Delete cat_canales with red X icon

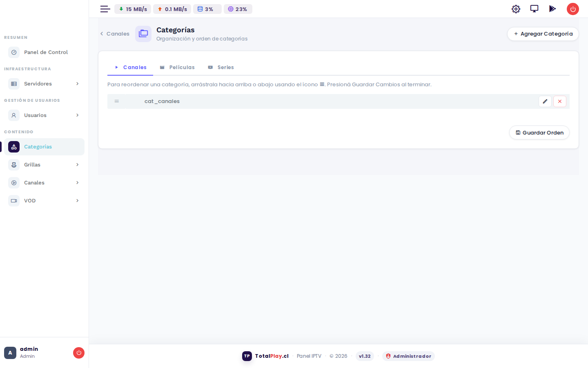[560, 101]
